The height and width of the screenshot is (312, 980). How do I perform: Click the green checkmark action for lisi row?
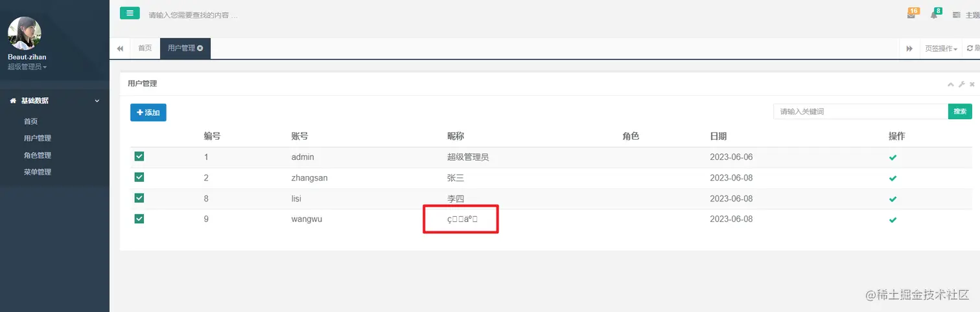point(892,199)
